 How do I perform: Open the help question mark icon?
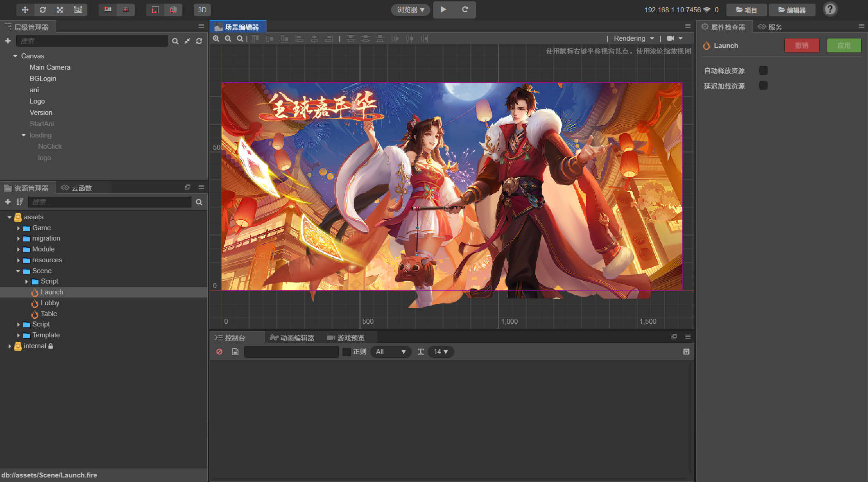[830, 9]
